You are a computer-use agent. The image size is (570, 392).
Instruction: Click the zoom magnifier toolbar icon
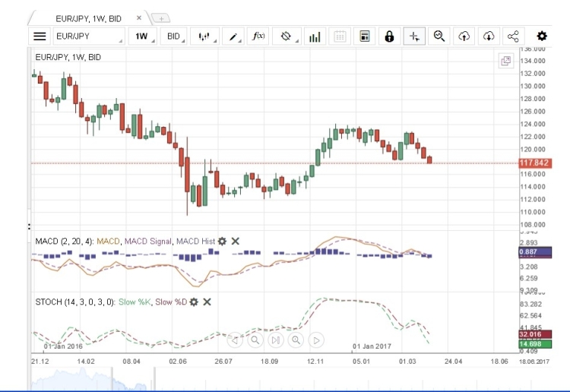pyautogui.click(x=439, y=36)
